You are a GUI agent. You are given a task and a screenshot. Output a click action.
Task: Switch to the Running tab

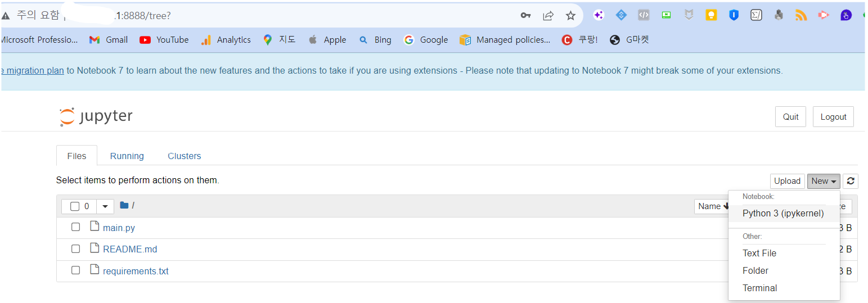(127, 156)
